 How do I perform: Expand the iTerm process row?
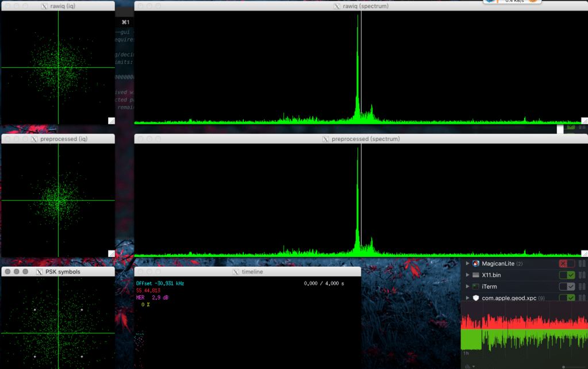(x=467, y=286)
